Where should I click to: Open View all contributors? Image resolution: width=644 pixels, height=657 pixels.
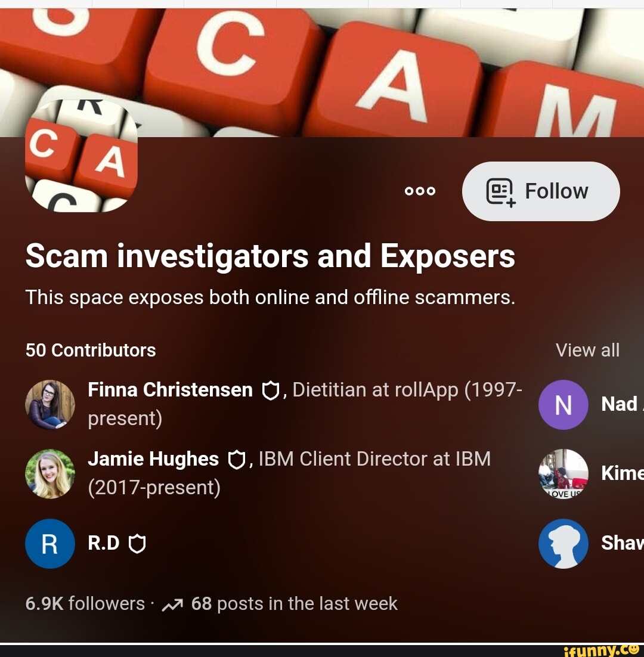coord(587,350)
